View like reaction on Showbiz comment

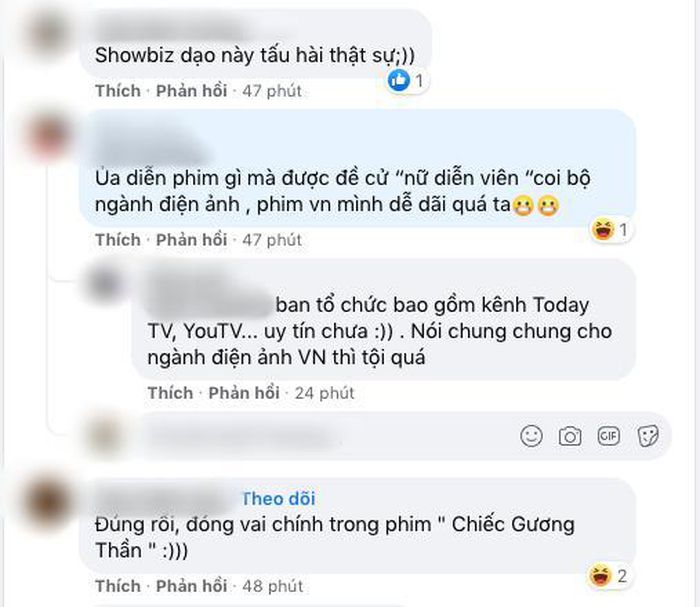[x=406, y=81]
